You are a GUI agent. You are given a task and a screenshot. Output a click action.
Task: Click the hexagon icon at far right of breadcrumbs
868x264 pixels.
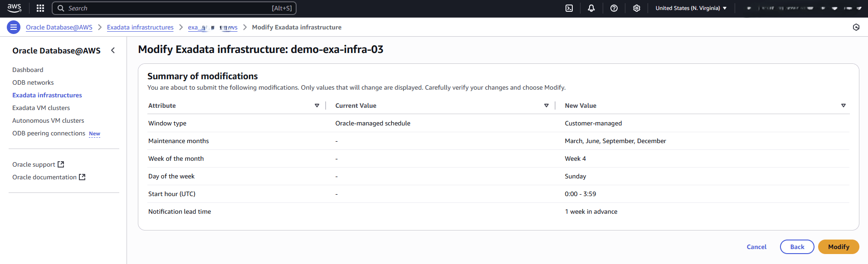(856, 27)
